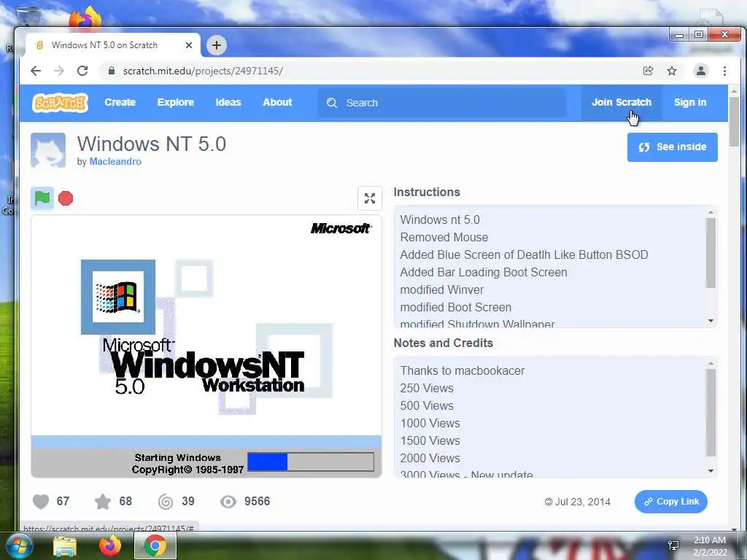Minimize the Chrome window
The width and height of the screenshot is (747, 560).
[679, 35]
